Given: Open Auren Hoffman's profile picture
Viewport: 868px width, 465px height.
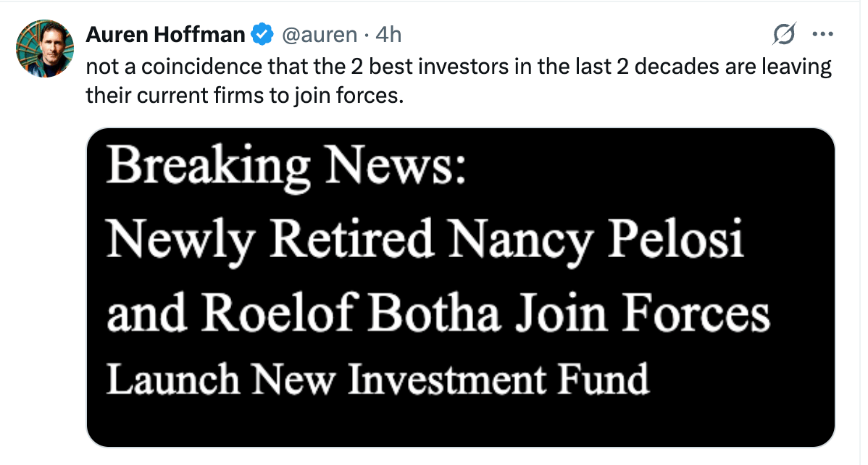Looking at the screenshot, I should [x=45, y=49].
